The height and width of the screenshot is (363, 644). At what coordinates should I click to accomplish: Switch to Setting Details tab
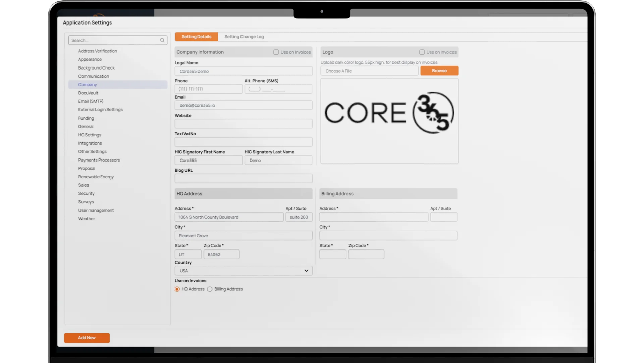[196, 37]
